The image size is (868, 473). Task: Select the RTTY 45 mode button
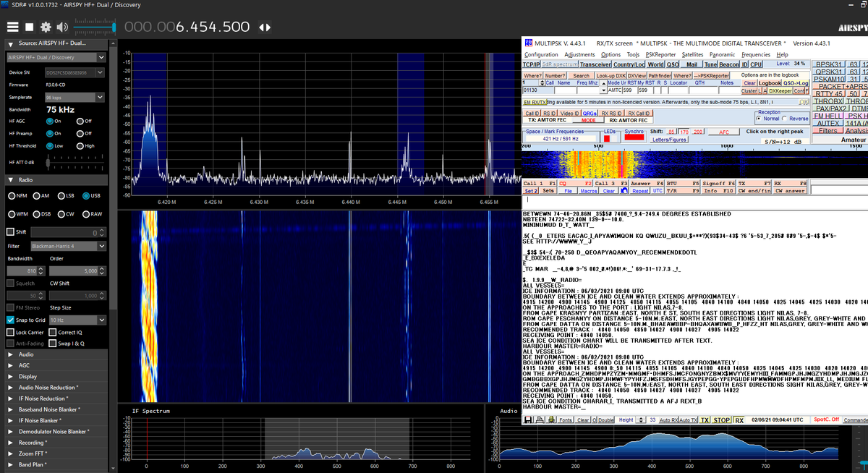828,93
